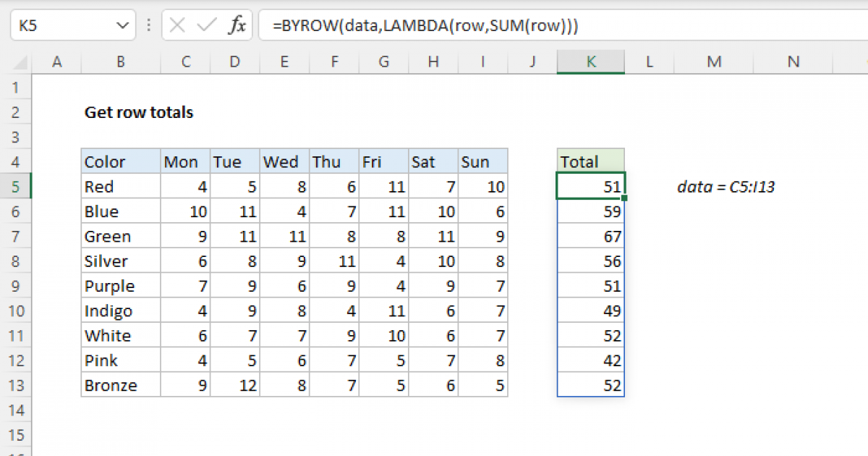Click the 'Fri' header cell
Image resolution: width=868 pixels, height=456 pixels.
coord(383,162)
